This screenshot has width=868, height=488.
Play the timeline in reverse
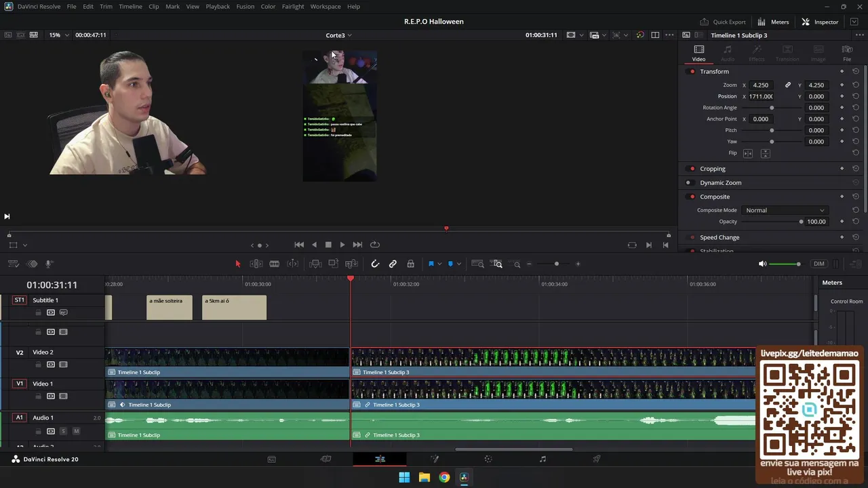click(x=314, y=245)
